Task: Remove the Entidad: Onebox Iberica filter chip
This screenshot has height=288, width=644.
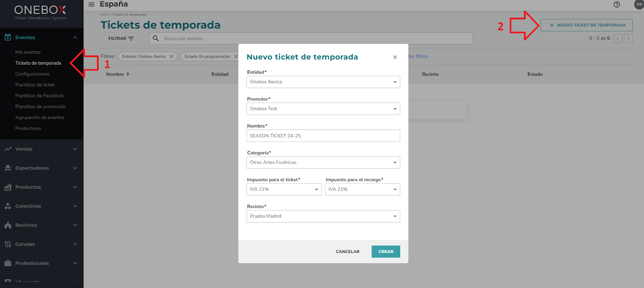Action: click(171, 57)
